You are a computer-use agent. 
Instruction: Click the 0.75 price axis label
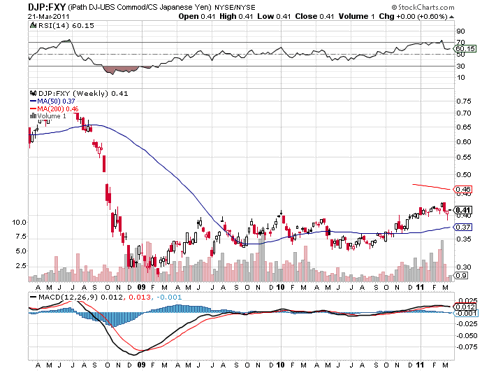[x=464, y=101]
